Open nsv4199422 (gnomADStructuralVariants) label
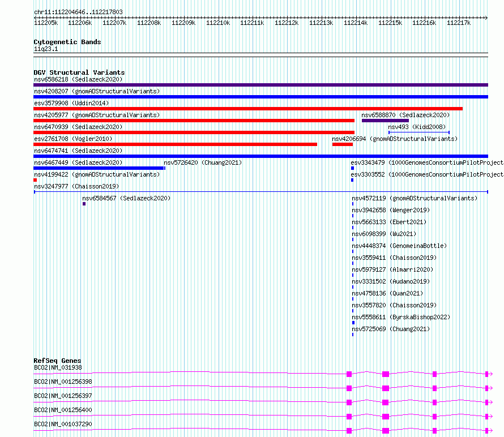The image size is (504, 437). pos(97,174)
